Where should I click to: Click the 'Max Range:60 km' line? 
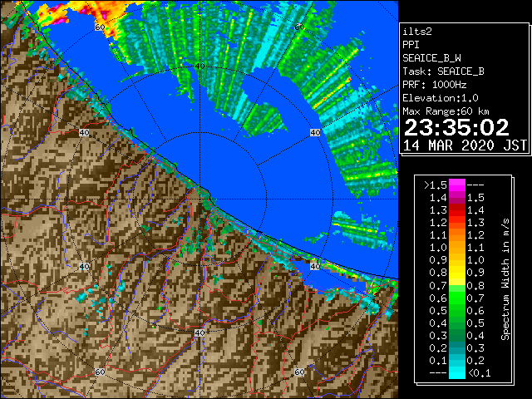click(x=446, y=111)
